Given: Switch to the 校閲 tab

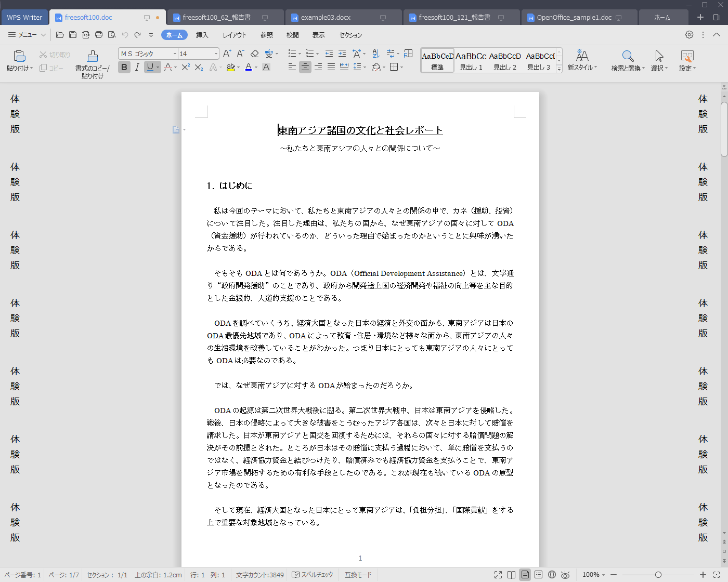Looking at the screenshot, I should (292, 35).
